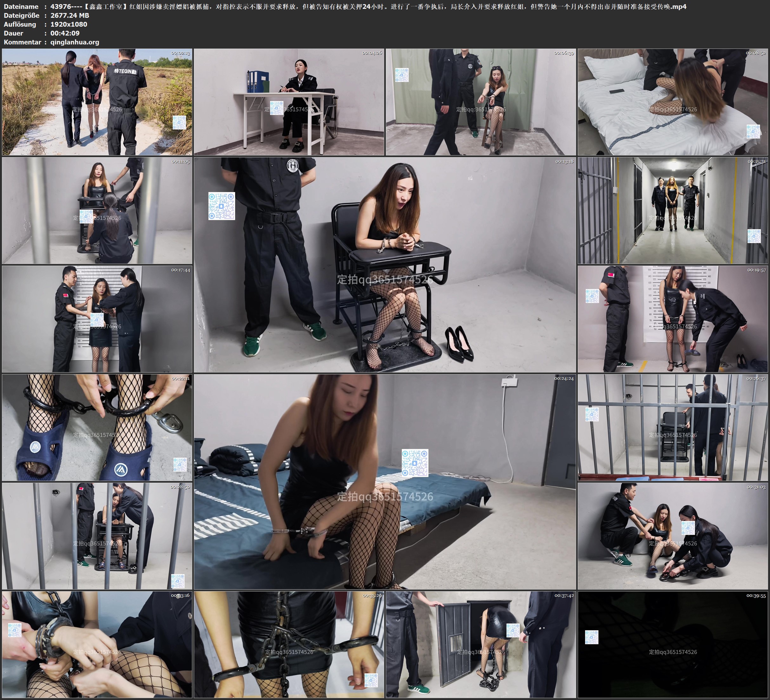Click the Auflösung value 1920x1080

[x=69, y=24]
